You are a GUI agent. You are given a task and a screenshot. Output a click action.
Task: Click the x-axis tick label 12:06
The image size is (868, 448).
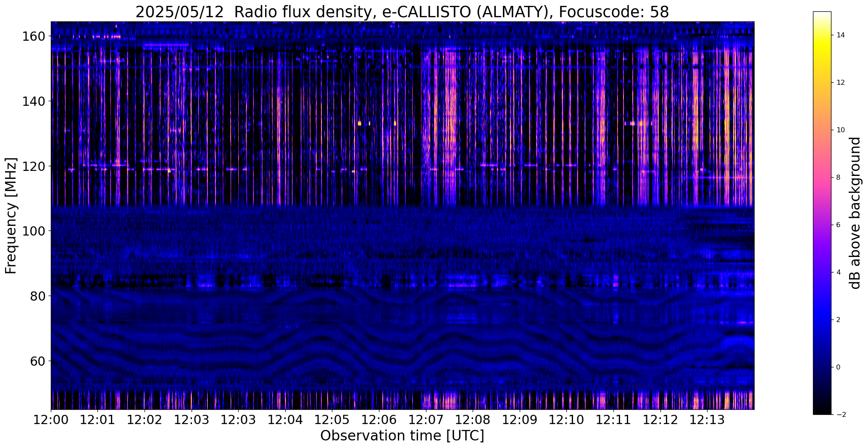(x=379, y=420)
